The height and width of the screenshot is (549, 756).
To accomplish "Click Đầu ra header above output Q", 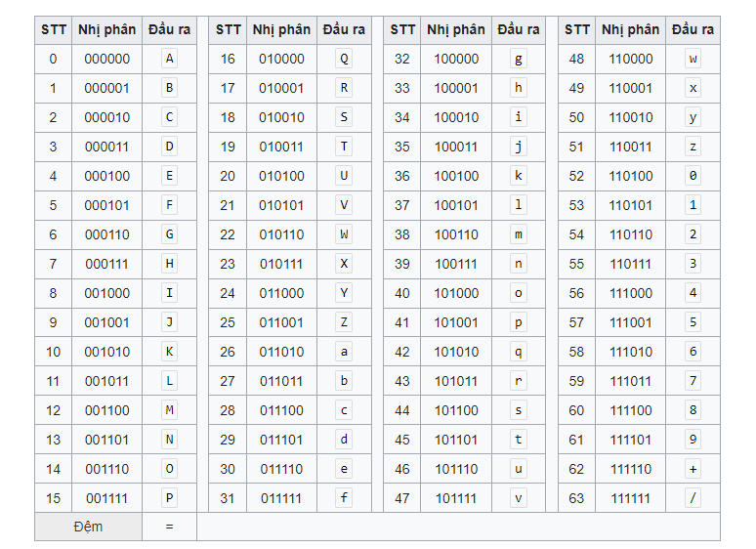I will (344, 29).
